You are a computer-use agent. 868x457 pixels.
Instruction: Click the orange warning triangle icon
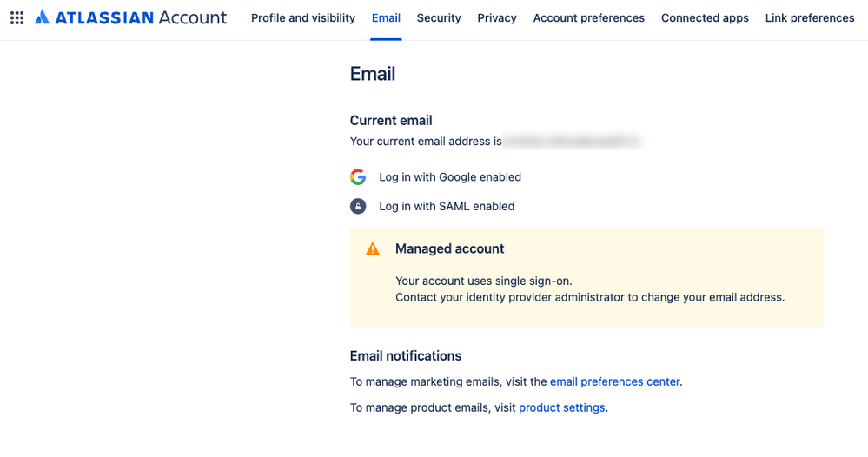(x=373, y=249)
